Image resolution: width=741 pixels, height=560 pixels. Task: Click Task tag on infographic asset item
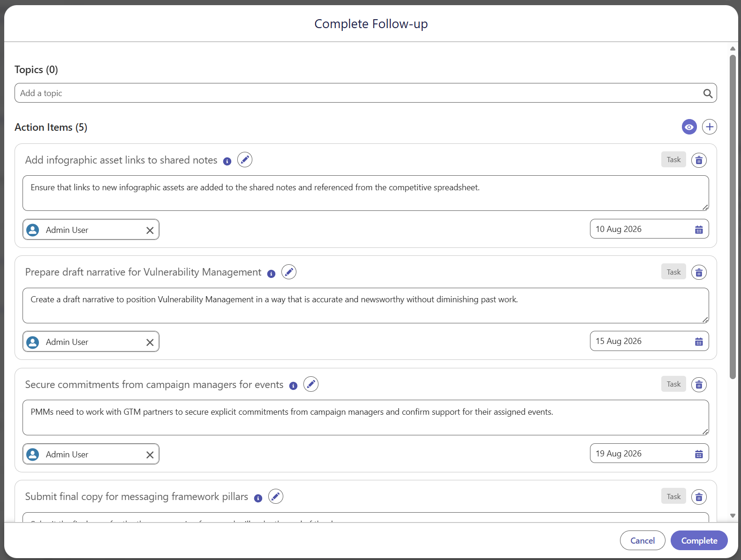coord(673,160)
